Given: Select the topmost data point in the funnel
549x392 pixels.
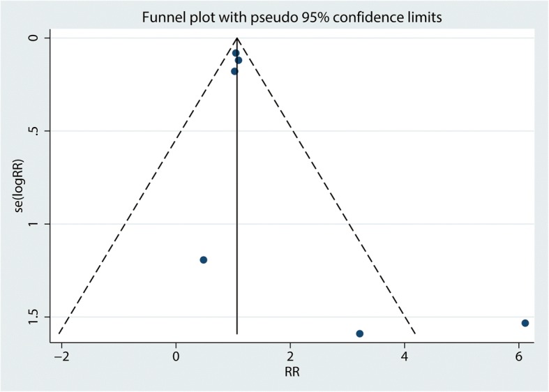Looking at the screenshot, I should [x=236, y=53].
